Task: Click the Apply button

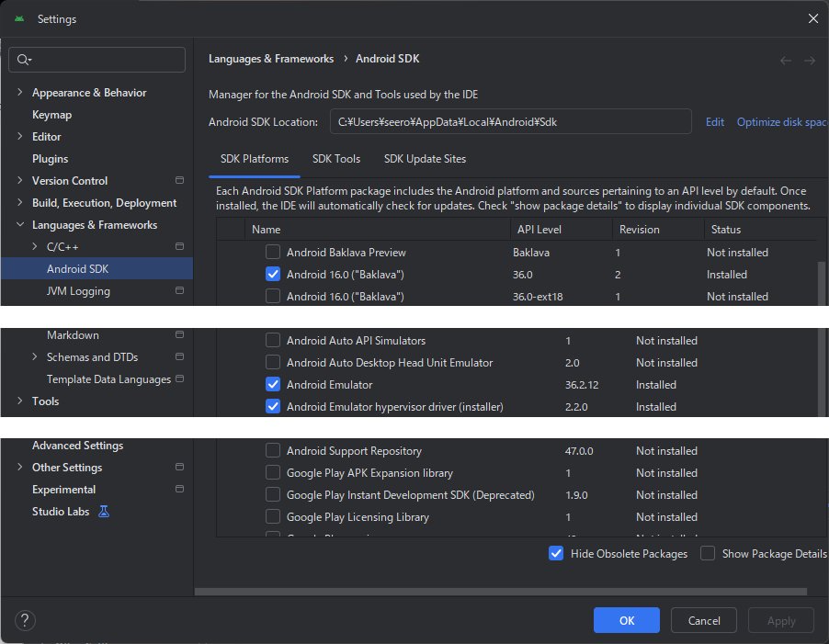Action: (x=781, y=620)
